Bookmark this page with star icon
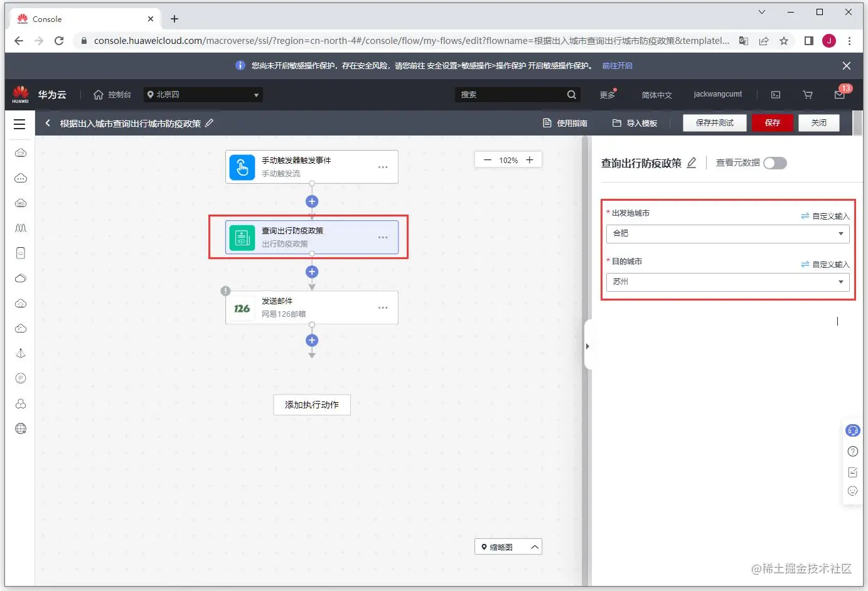 tap(784, 41)
